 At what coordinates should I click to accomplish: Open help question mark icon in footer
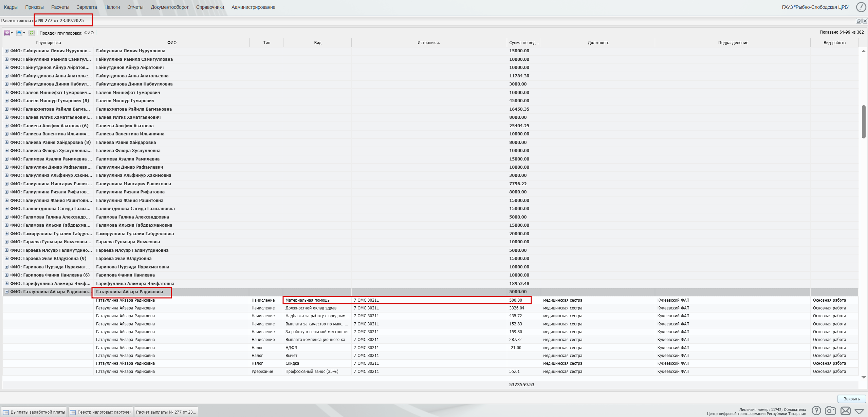(x=816, y=411)
